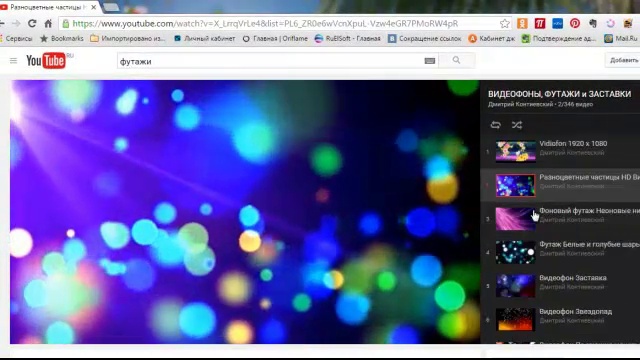
Task: Click the title text Видеофон Звездопад
Action: pos(576,311)
